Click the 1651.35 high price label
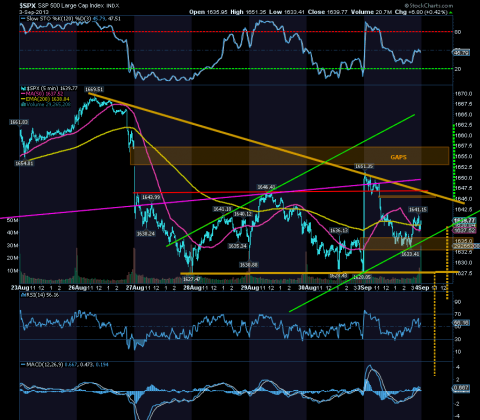The image size is (480, 420). pyautogui.click(x=364, y=166)
